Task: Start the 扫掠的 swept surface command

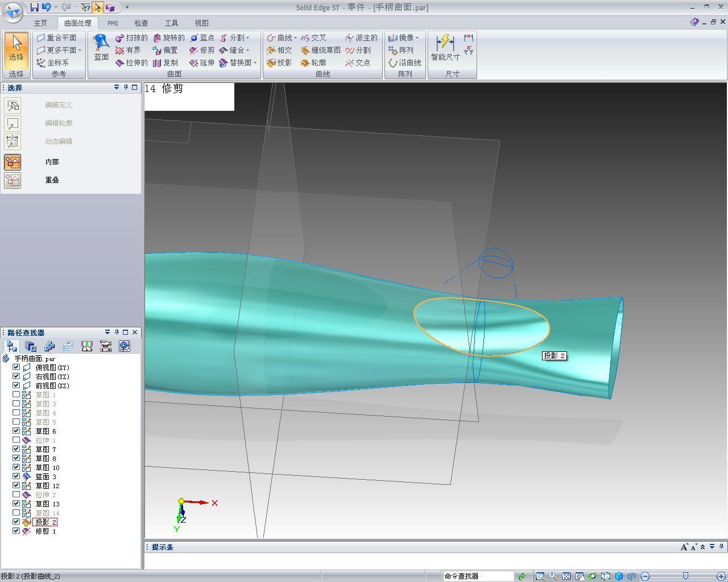Action: click(131, 38)
